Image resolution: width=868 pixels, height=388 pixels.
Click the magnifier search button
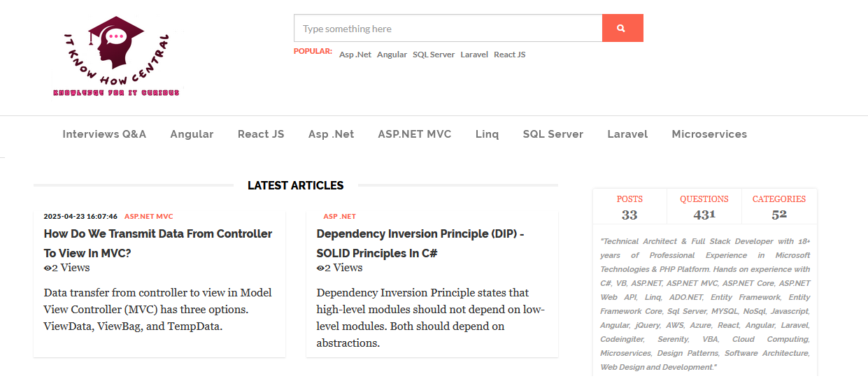point(622,29)
